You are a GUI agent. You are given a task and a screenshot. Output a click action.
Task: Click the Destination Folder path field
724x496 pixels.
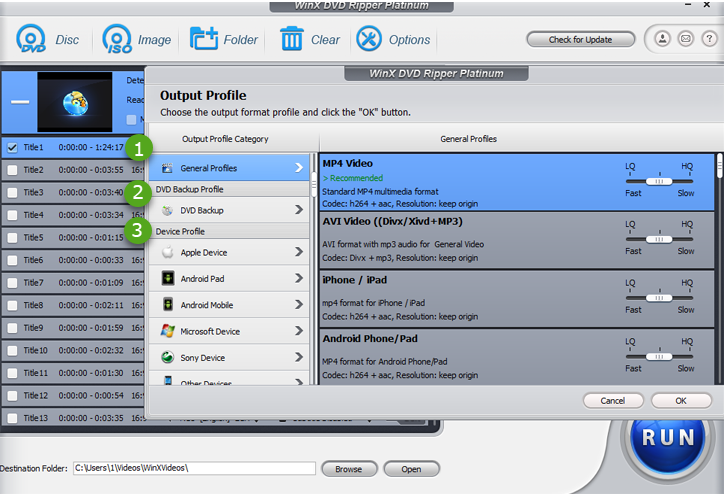(x=194, y=468)
